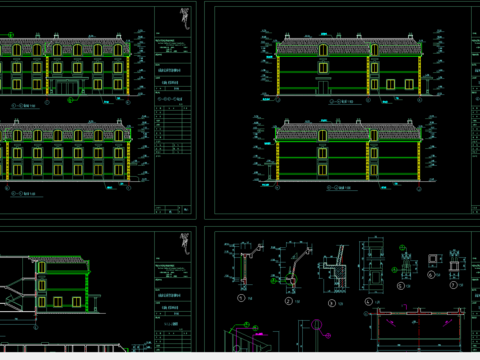Select the small square plan detail numbered 6
Image resolution: width=480 pixels, height=360 pixels.
pyautogui.click(x=433, y=259)
